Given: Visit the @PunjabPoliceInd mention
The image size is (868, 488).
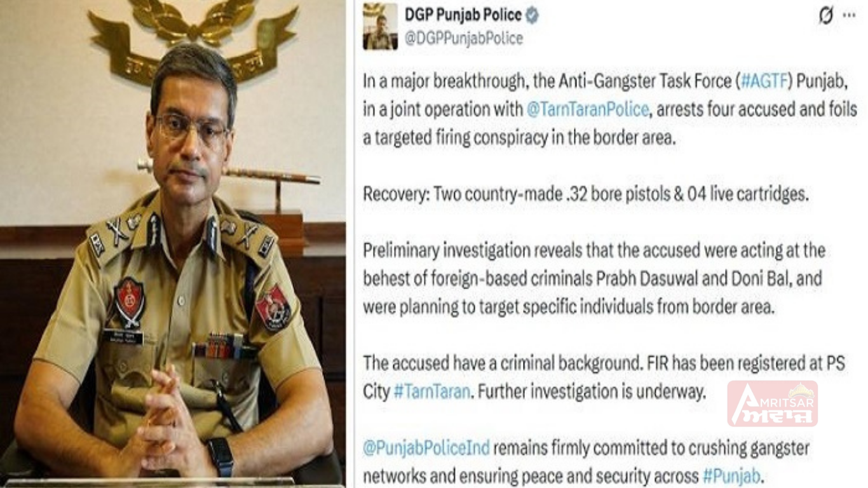Looking at the screenshot, I should (426, 448).
